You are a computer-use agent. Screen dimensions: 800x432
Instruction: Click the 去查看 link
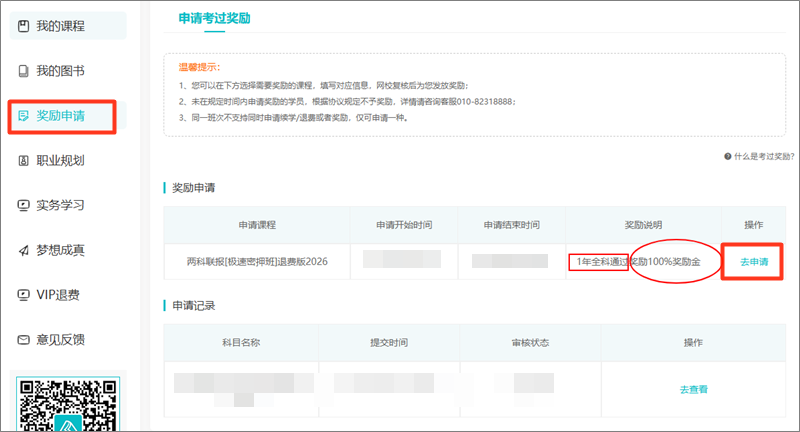693,390
